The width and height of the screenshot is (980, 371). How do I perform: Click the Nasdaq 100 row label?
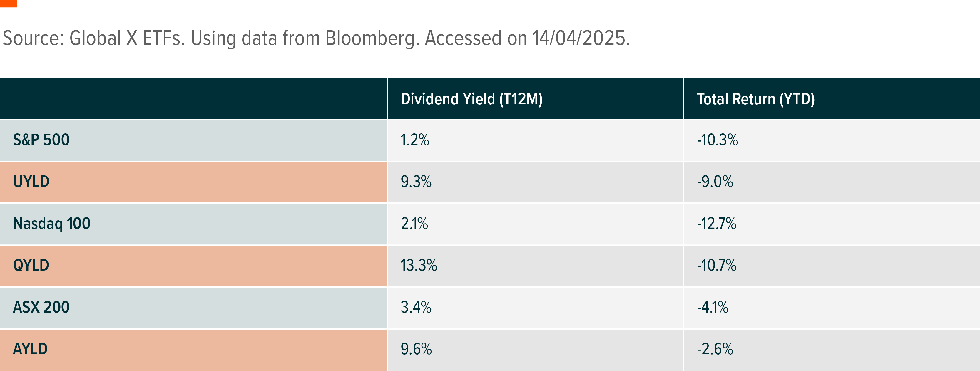click(x=52, y=224)
